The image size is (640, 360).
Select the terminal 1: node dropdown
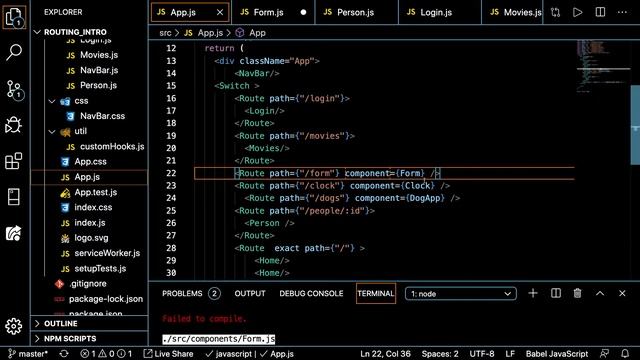click(x=460, y=293)
